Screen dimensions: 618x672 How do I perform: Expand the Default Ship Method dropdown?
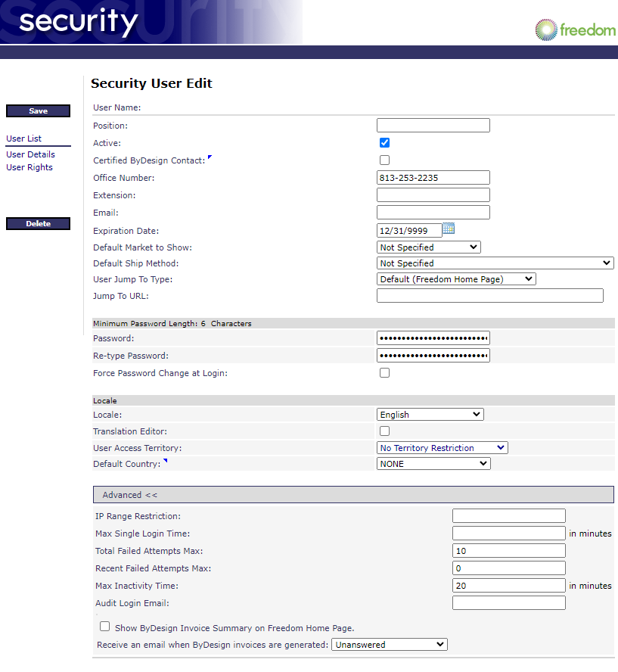click(x=495, y=263)
